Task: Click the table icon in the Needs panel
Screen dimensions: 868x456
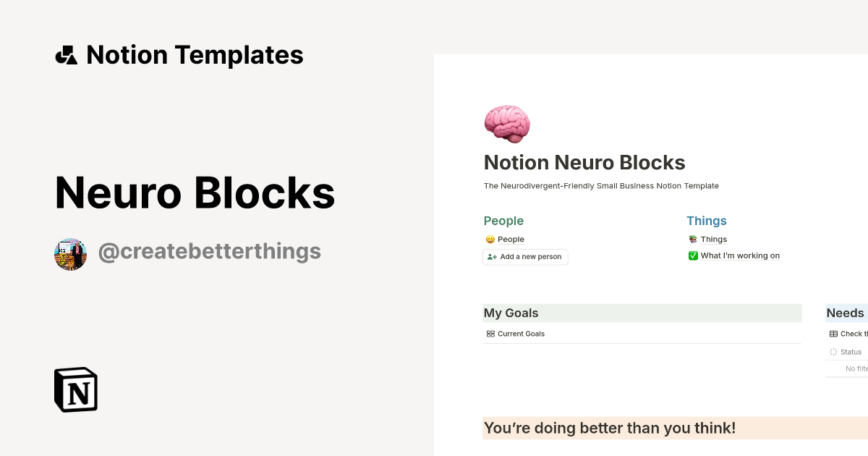Action: pyautogui.click(x=834, y=334)
